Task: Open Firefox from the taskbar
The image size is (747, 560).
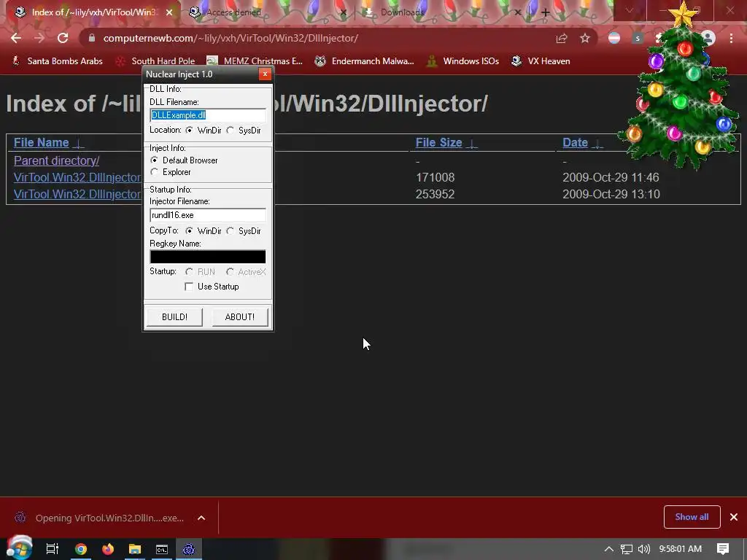Action: point(108,549)
